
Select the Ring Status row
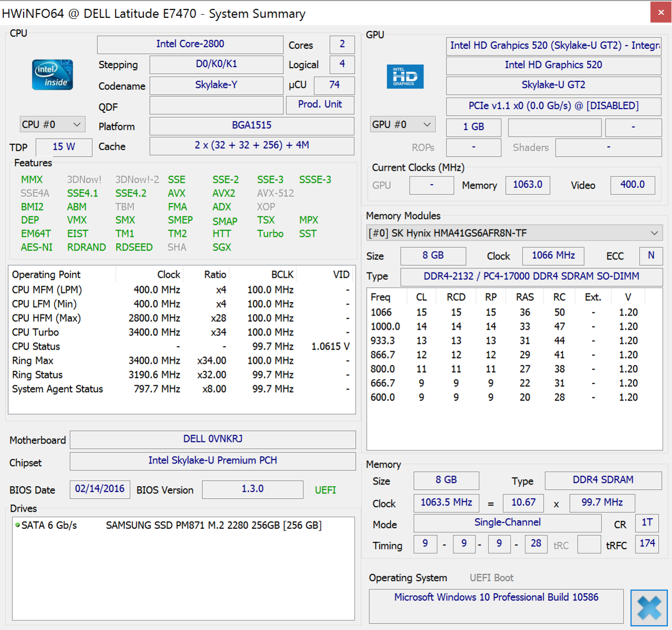(x=181, y=375)
